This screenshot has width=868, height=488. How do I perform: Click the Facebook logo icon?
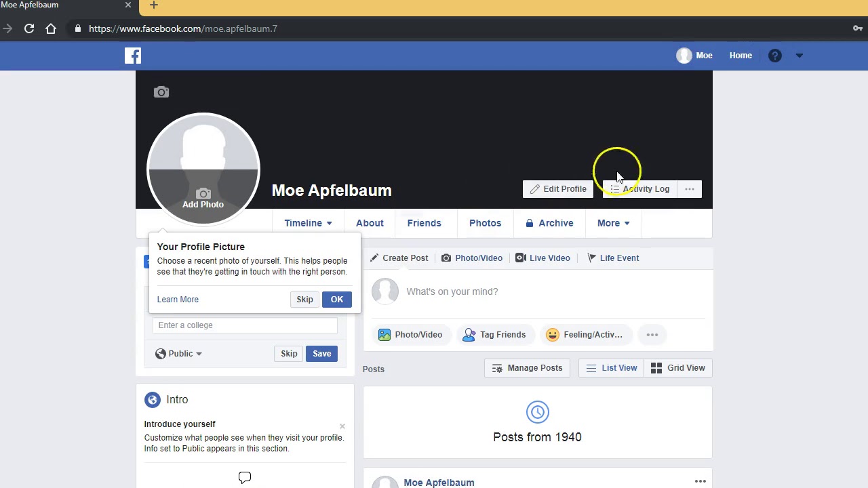point(133,56)
